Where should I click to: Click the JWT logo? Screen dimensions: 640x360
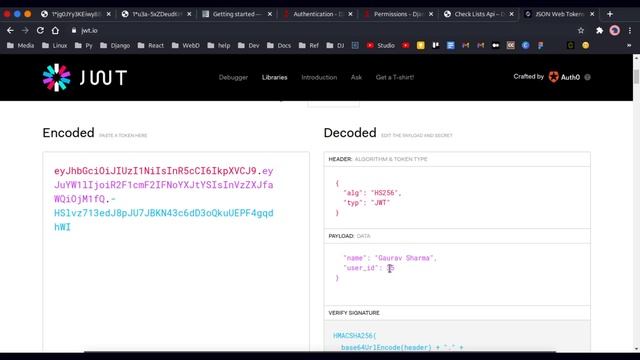click(85, 78)
